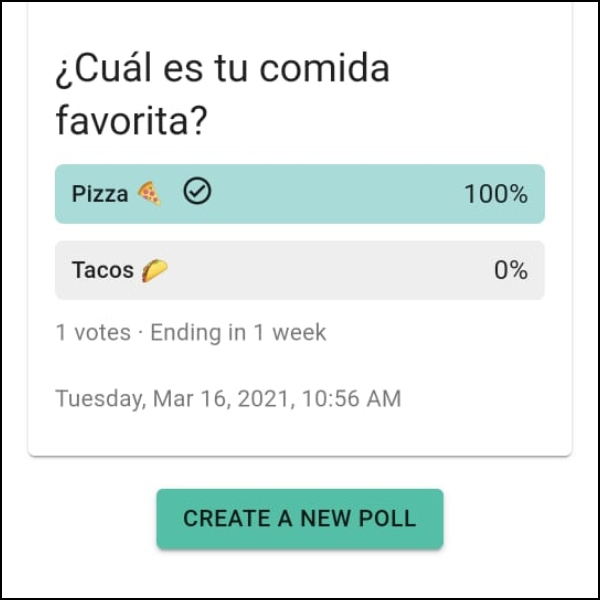This screenshot has width=600, height=600.
Task: Click the 'Tacos' label text
Action: pyautogui.click(x=103, y=270)
